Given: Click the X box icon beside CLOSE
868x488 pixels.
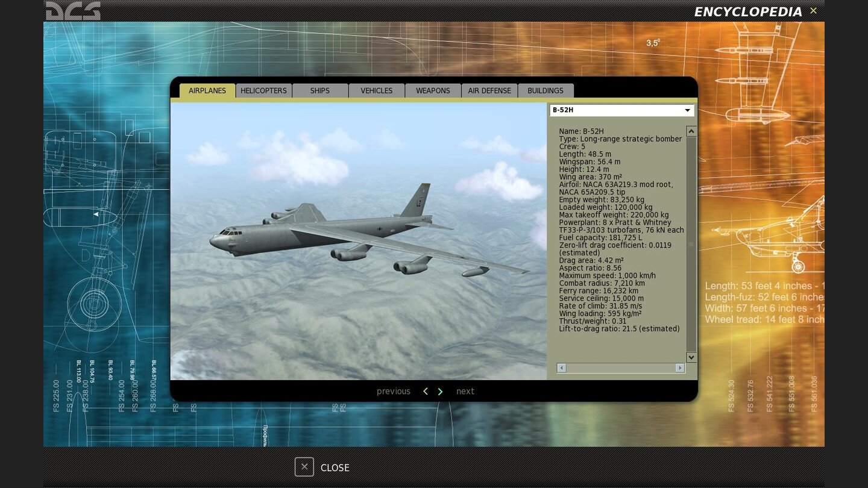Looking at the screenshot, I should [x=304, y=467].
